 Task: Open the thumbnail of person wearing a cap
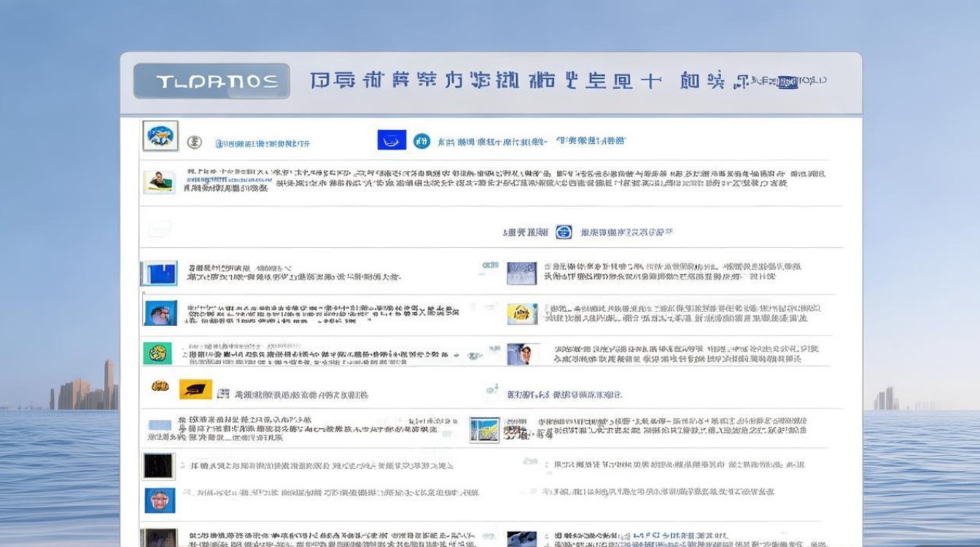tap(523, 354)
